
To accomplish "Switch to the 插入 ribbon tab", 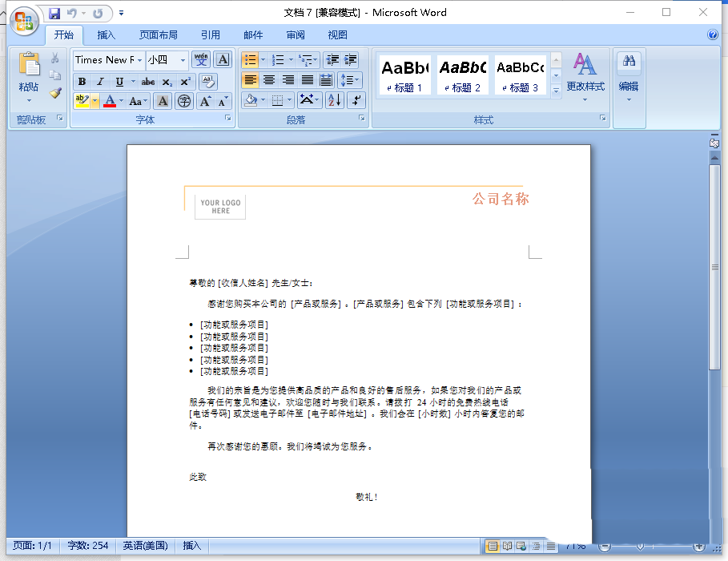I will (x=106, y=35).
